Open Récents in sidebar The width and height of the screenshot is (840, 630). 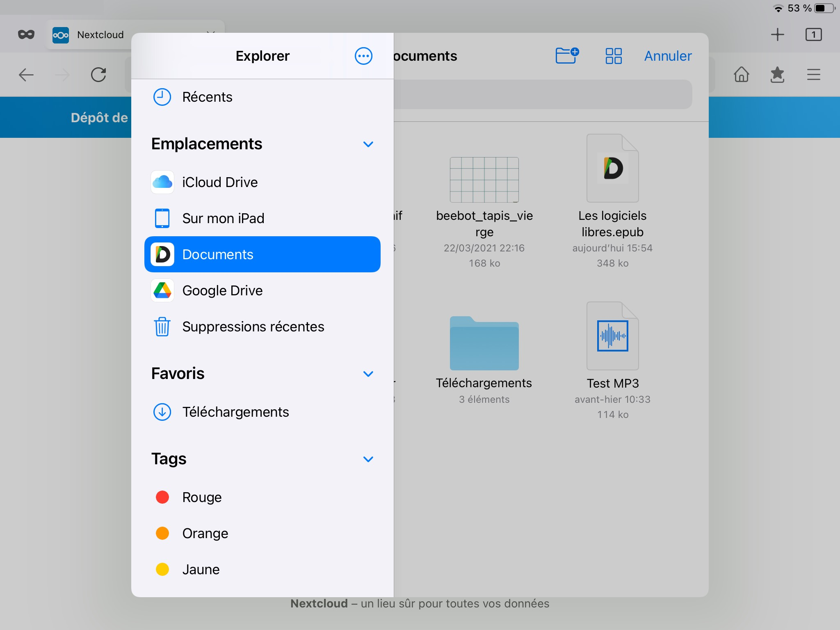(x=207, y=97)
